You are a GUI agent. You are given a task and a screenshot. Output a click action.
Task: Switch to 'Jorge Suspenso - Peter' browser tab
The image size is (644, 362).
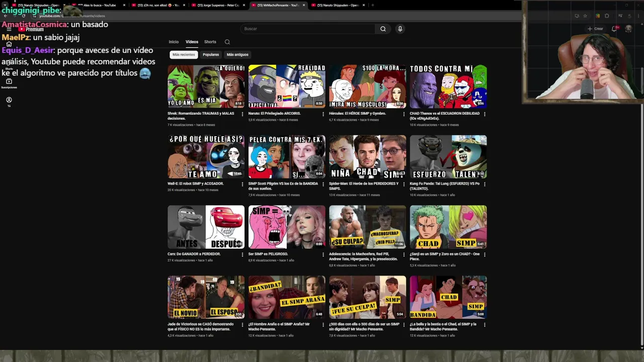point(217,5)
